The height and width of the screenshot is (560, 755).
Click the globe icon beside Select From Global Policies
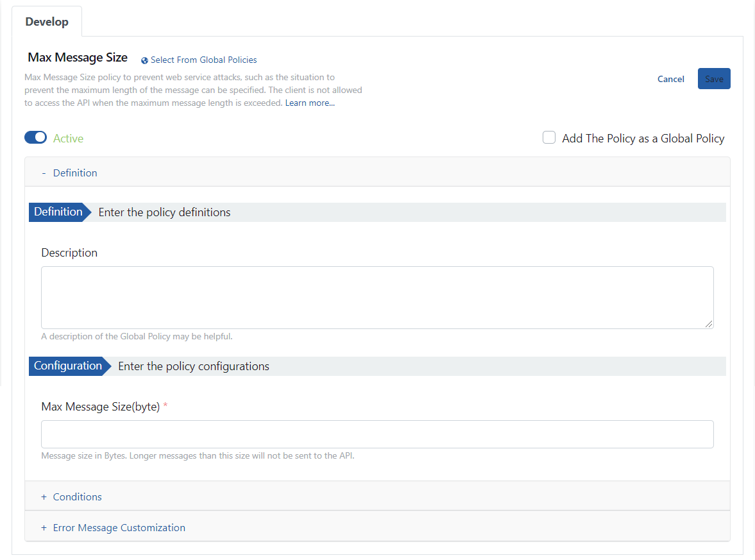pyautogui.click(x=144, y=60)
